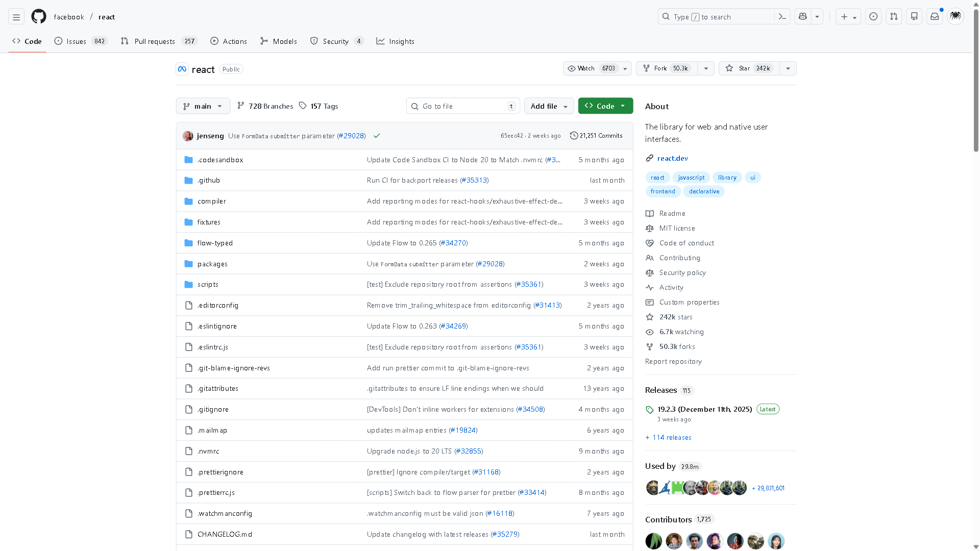This screenshot has height=551, width=980.
Task: Visit the react.dev website link
Action: pos(672,158)
